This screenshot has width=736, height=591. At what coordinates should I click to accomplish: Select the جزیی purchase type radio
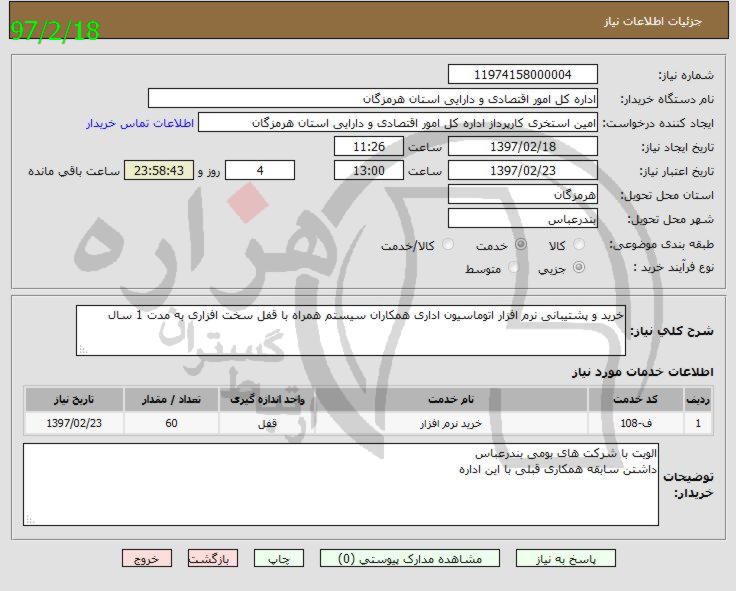579,267
